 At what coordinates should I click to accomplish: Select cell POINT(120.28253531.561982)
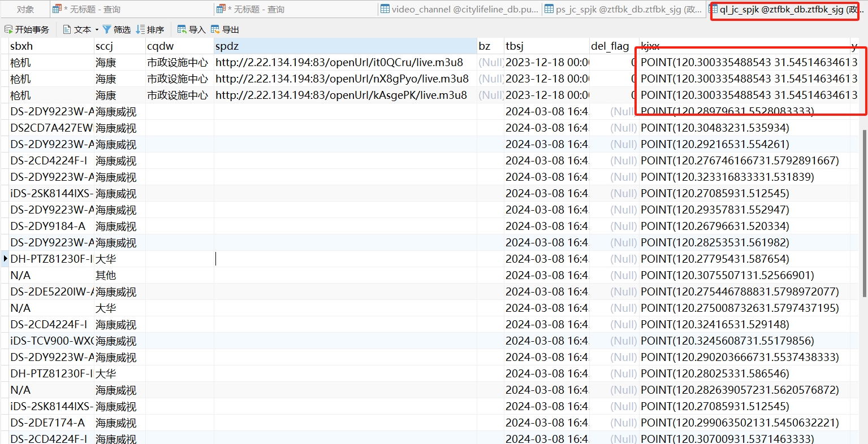(745, 242)
